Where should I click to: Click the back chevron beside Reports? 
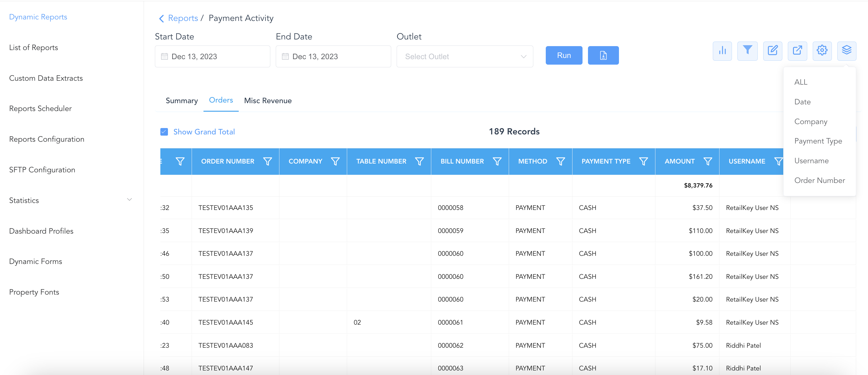(161, 19)
